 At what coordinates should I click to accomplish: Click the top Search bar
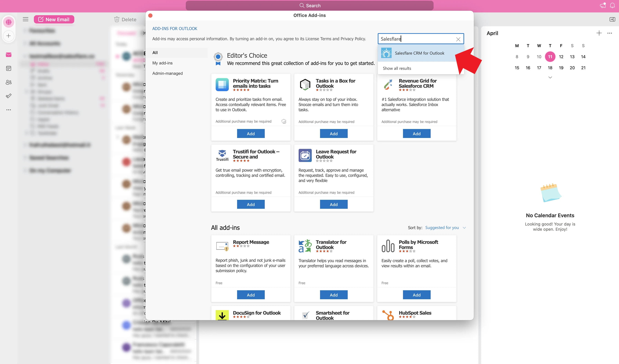[309, 5]
